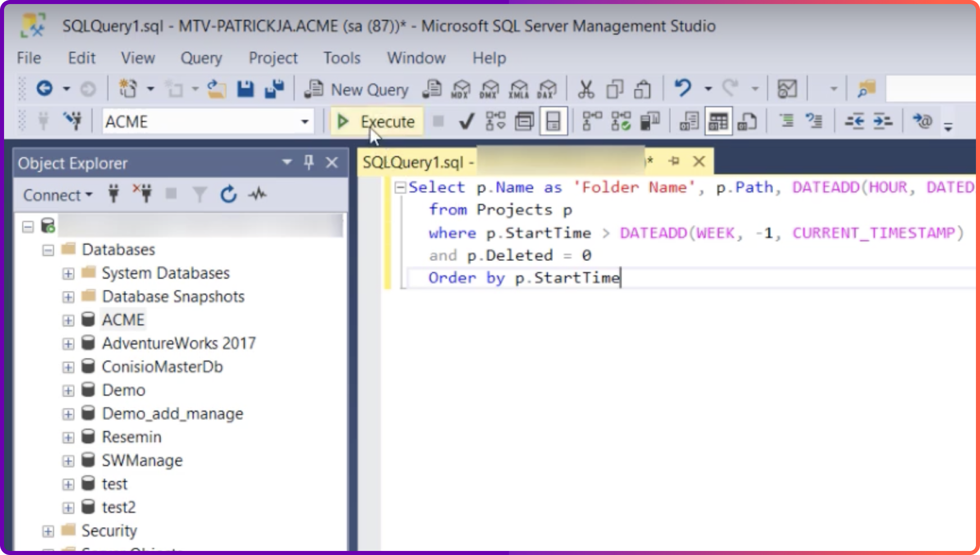Expand the ConisioMasterDb database

(x=68, y=367)
